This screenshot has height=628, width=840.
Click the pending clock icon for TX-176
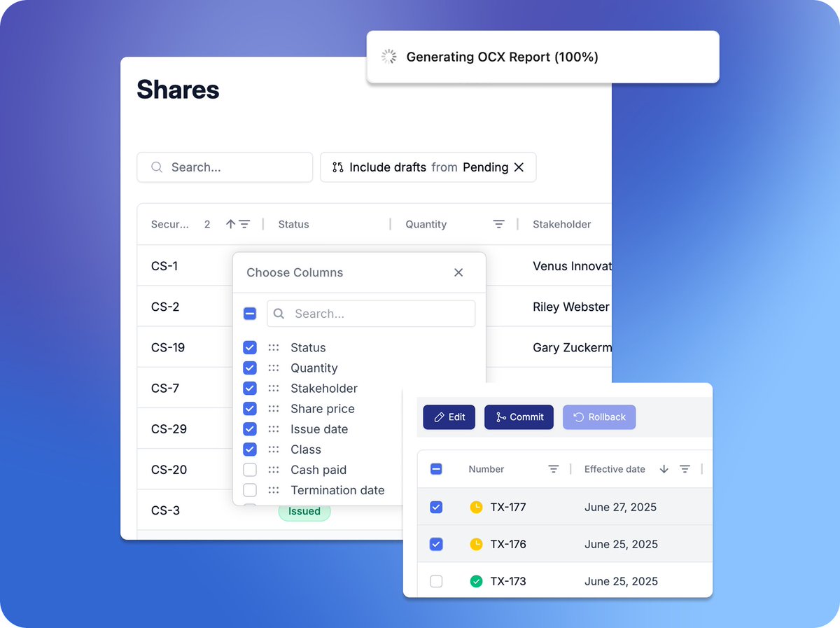(476, 544)
